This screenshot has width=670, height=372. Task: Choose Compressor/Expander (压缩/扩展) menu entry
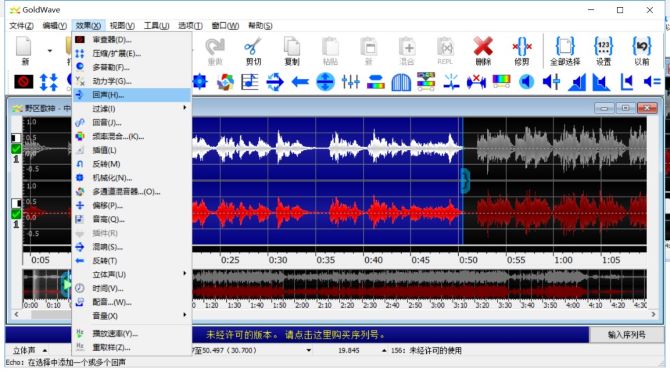pyautogui.click(x=132, y=53)
